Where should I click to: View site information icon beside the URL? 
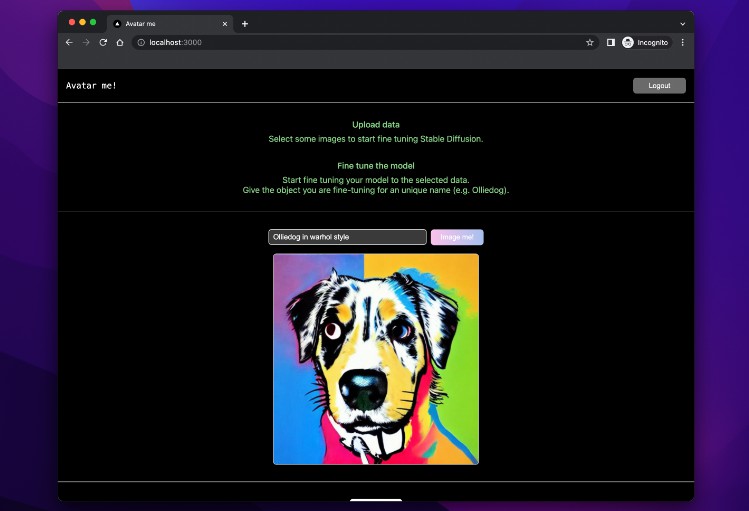tap(141, 43)
